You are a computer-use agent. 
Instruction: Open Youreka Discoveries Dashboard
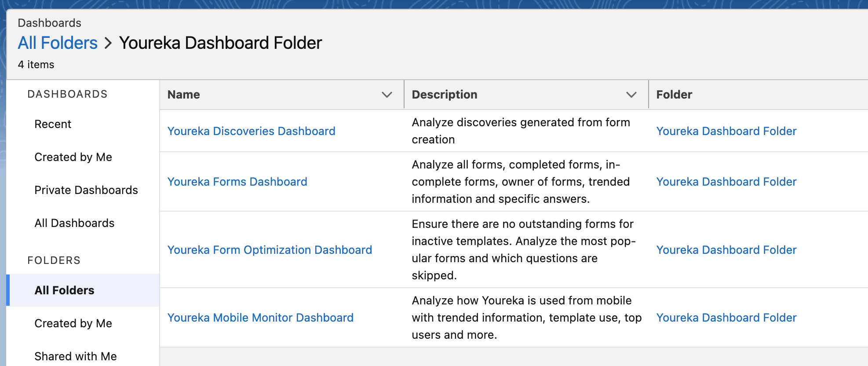tap(252, 131)
